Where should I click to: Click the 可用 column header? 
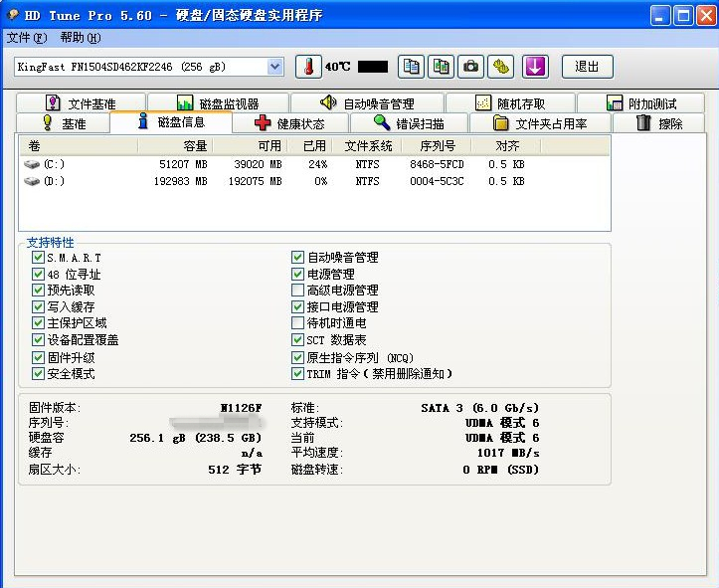pos(251,146)
